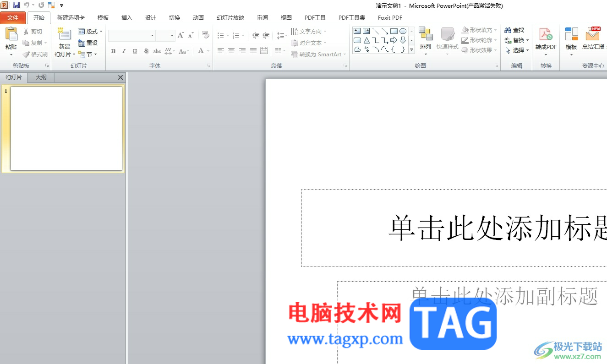Expand the shapes gallery more arrow
The width and height of the screenshot is (607, 364).
tap(411, 49)
